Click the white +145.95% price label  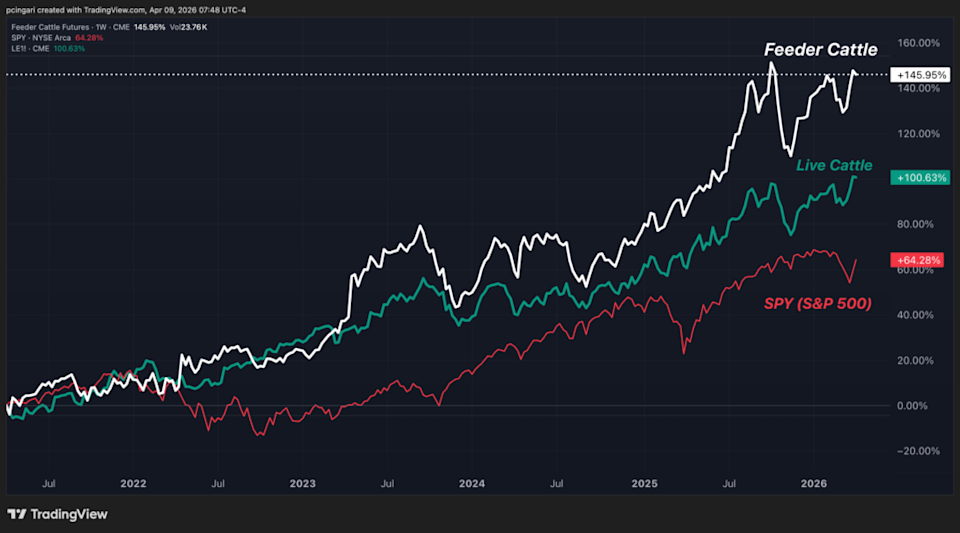coord(918,75)
